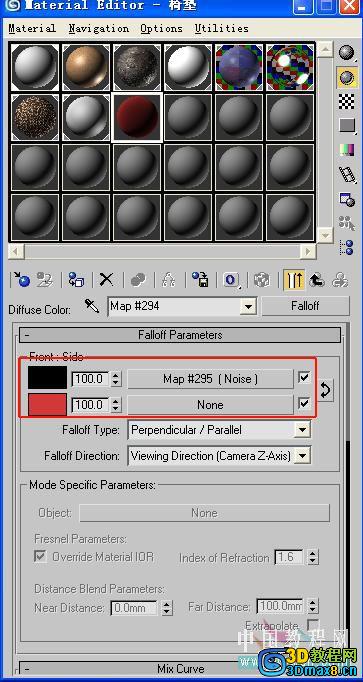Uncheck the Map #295 (Noise) enable checkbox

(304, 378)
